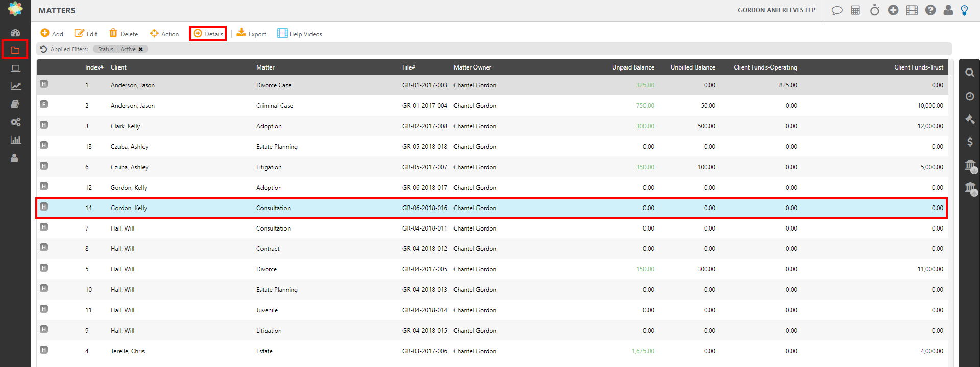This screenshot has height=367, width=980.
Task: Sort by the Client column header
Action: [x=118, y=67]
